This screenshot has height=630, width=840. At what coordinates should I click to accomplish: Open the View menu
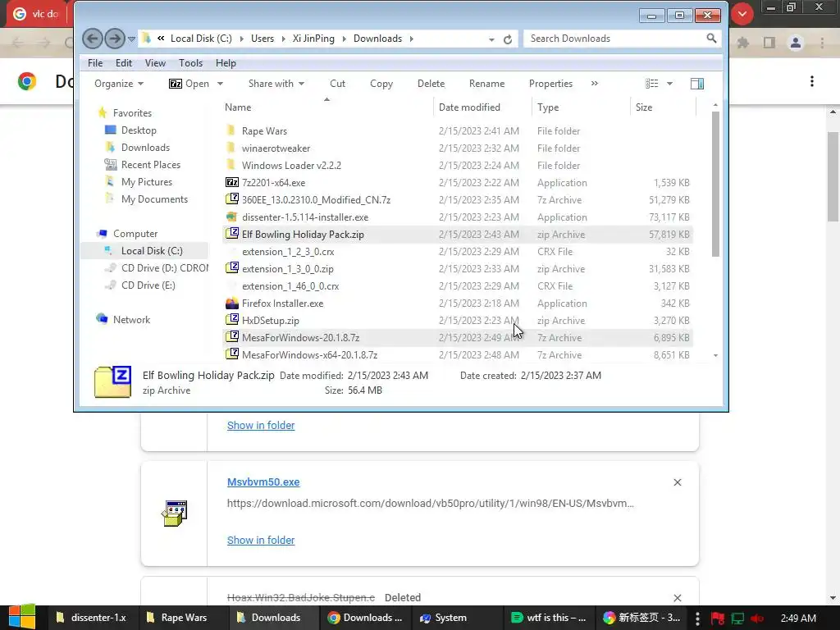155,62
